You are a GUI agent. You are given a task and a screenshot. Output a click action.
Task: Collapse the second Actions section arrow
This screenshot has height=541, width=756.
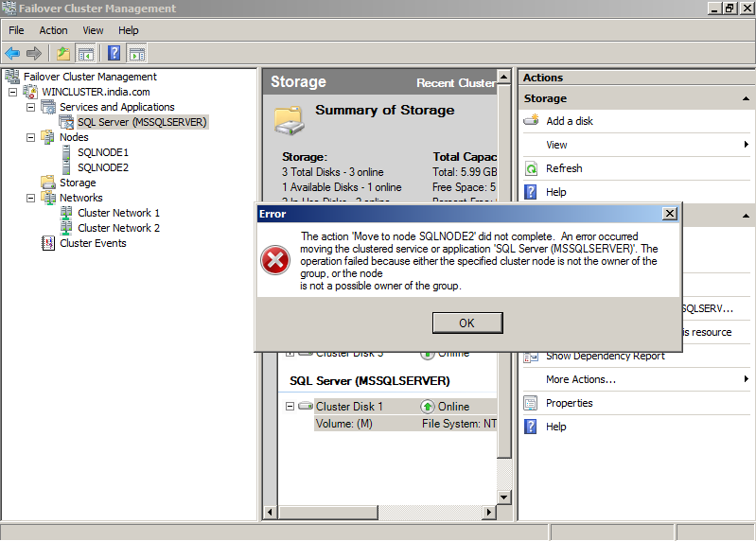pyautogui.click(x=746, y=216)
